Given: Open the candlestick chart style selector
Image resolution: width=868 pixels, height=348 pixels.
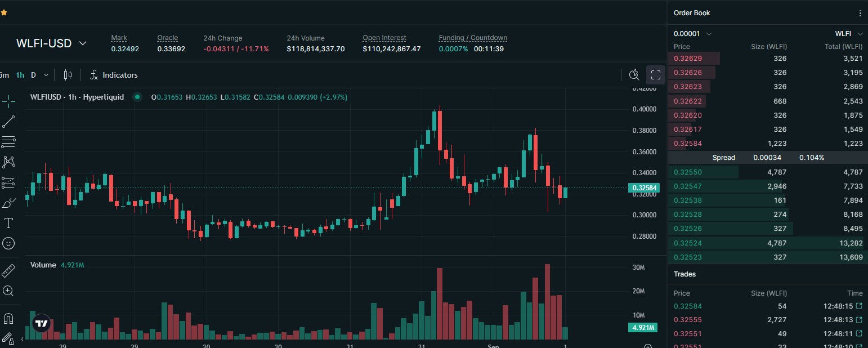Looking at the screenshot, I should (x=68, y=75).
